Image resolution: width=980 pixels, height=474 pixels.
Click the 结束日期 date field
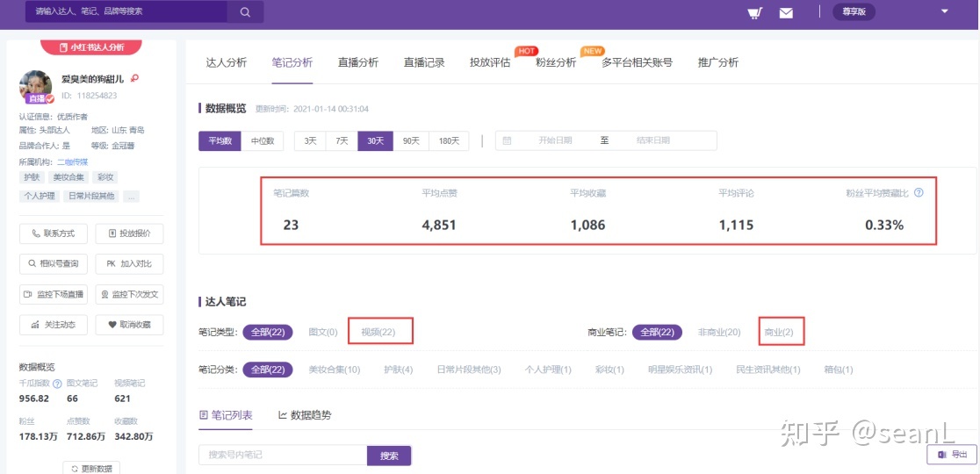tap(653, 141)
